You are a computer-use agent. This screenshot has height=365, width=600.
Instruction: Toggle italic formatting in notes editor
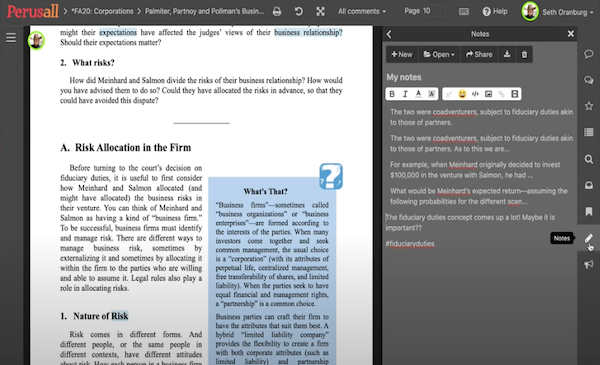click(x=405, y=94)
